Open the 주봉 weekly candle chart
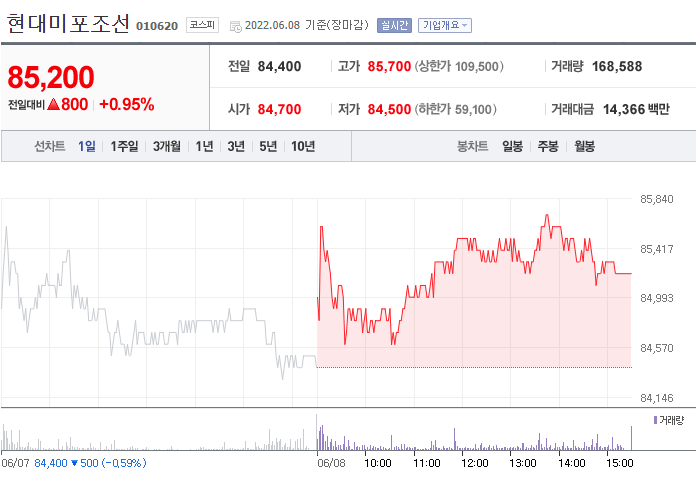This screenshot has height=478, width=696. [548, 146]
